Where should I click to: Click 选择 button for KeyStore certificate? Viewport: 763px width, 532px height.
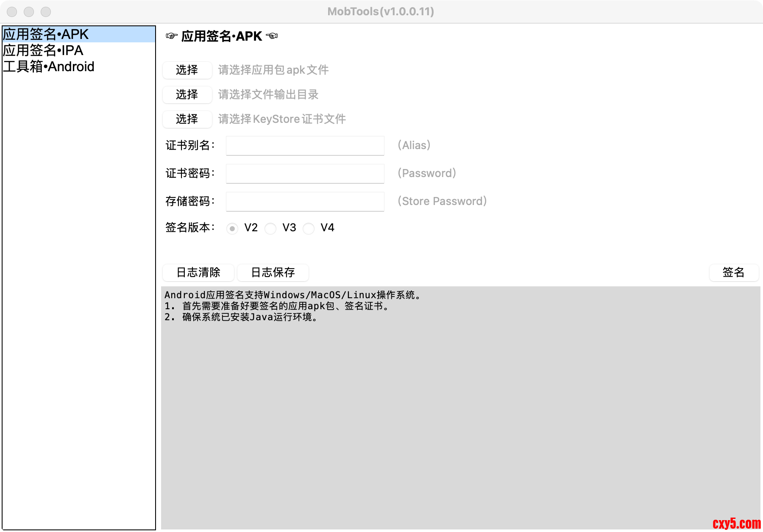point(187,119)
